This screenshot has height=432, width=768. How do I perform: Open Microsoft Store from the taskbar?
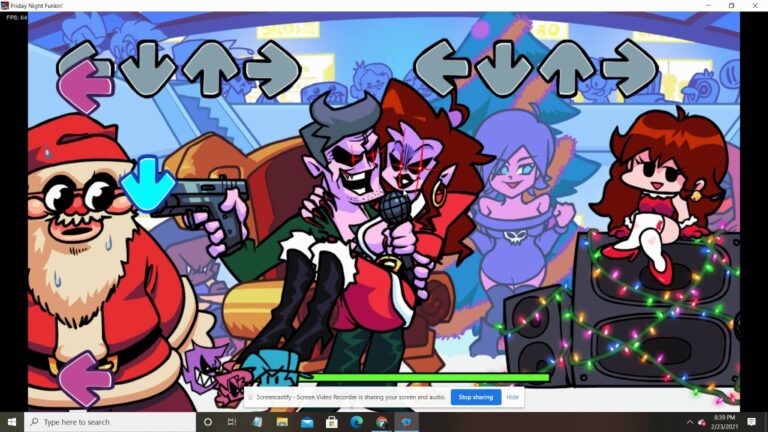tap(332, 422)
